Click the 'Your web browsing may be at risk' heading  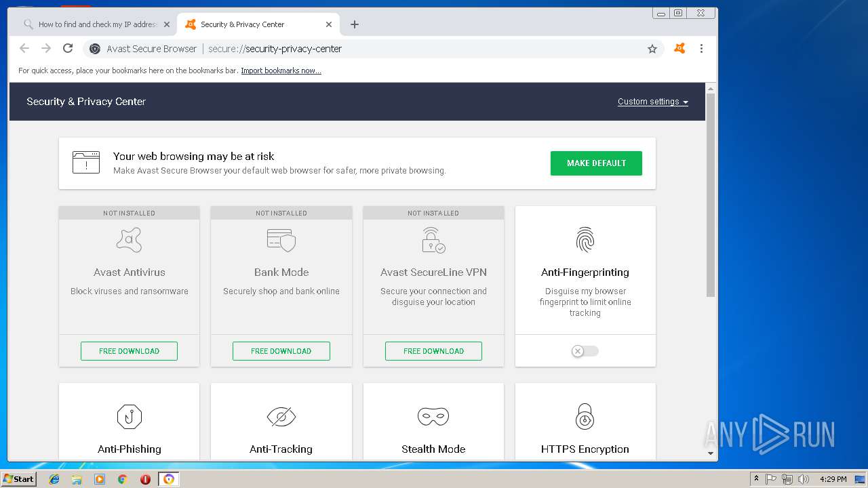(x=194, y=156)
